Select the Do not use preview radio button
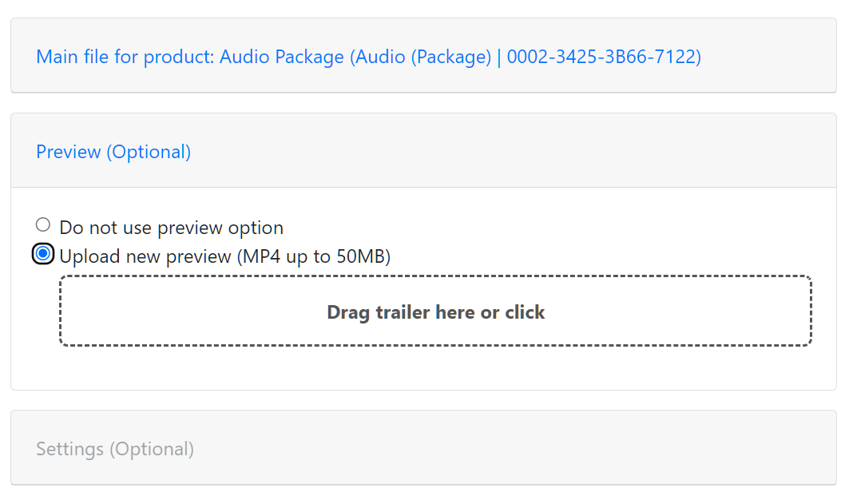 pyautogui.click(x=43, y=225)
